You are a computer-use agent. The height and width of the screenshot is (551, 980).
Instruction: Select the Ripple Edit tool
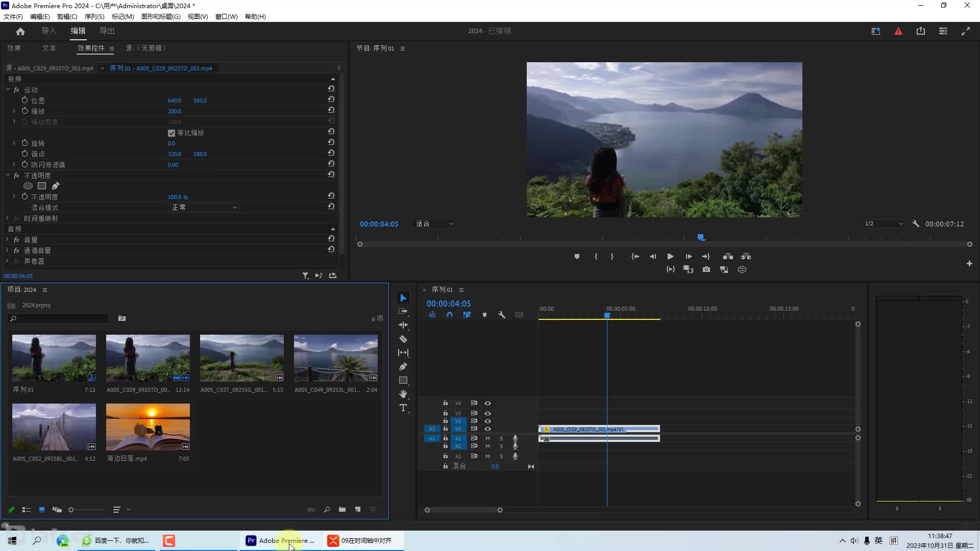point(403,325)
